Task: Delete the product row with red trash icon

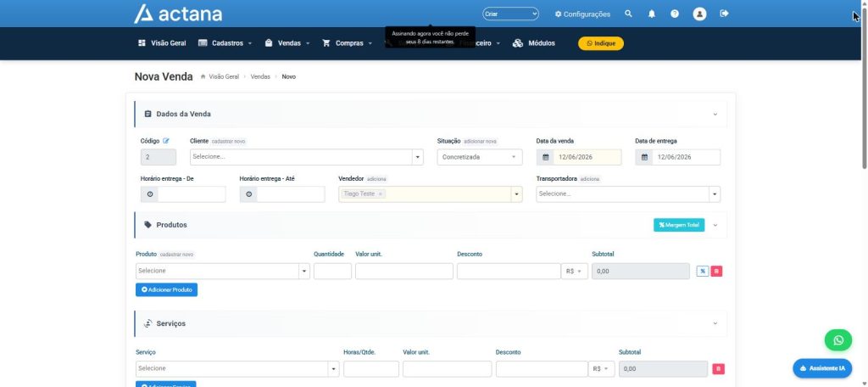Action: (716, 271)
